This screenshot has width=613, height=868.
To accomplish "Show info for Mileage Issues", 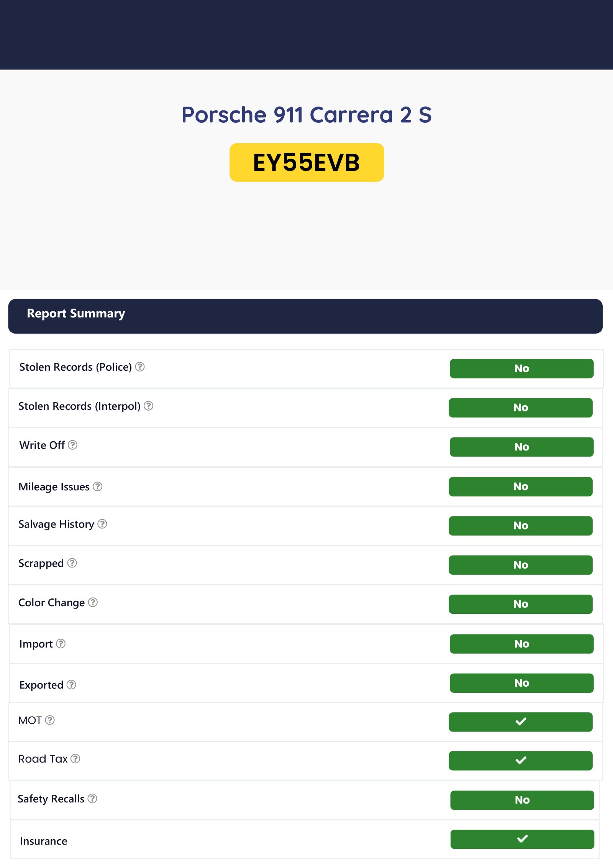I will pos(98,487).
